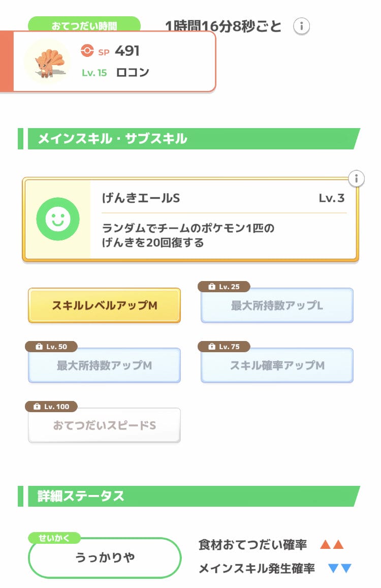Click the Poké Ball SP icon
This screenshot has height=588, width=381.
click(87, 51)
